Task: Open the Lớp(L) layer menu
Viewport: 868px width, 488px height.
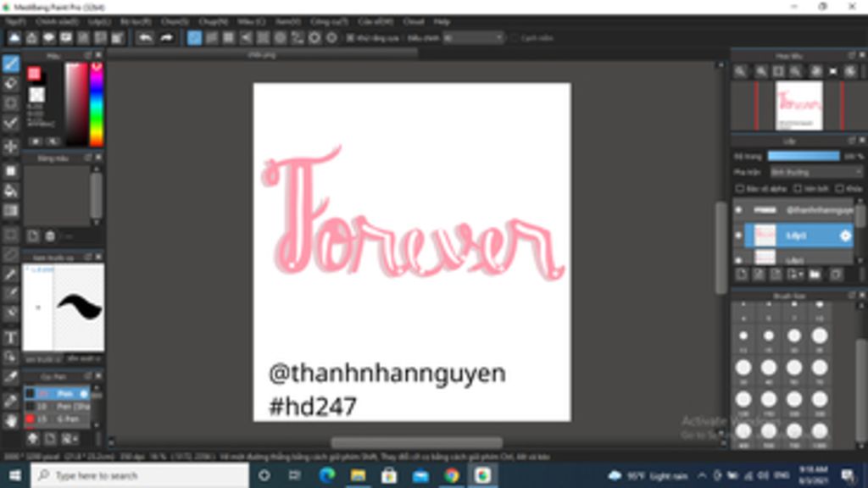Action: pos(100,21)
